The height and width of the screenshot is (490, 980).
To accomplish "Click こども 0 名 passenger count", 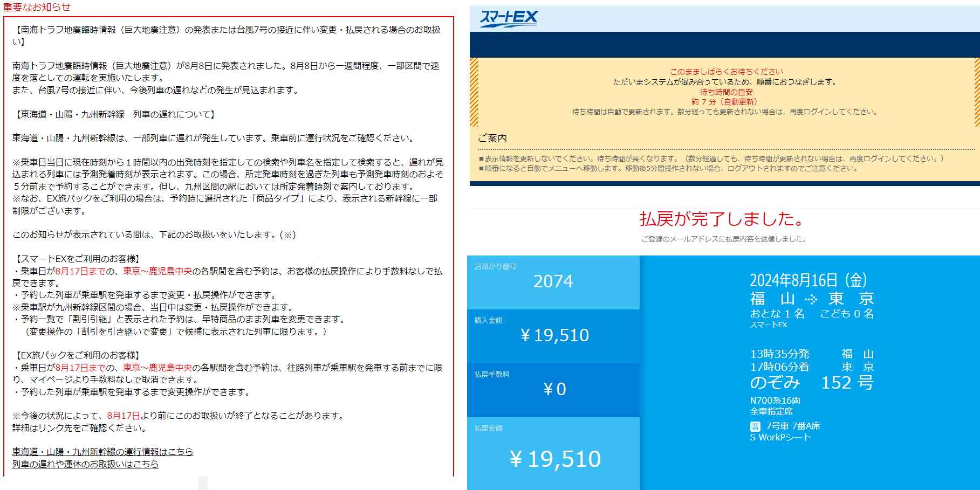I will pos(847,314).
